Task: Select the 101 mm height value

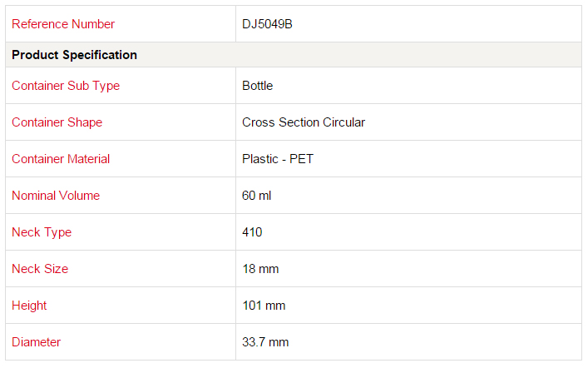Action: 264,306
